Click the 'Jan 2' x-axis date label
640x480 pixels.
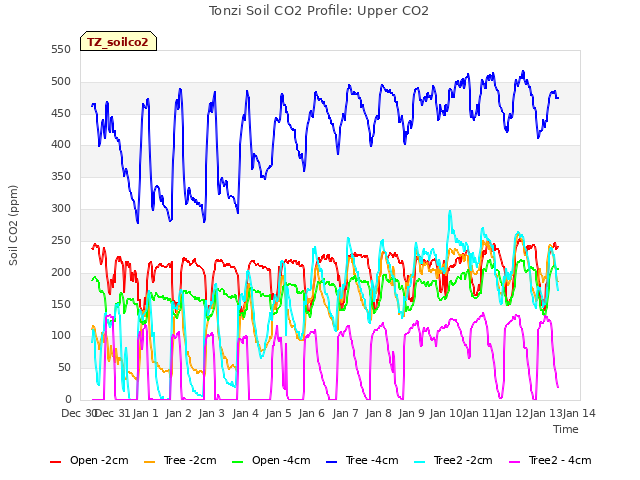click(178, 413)
